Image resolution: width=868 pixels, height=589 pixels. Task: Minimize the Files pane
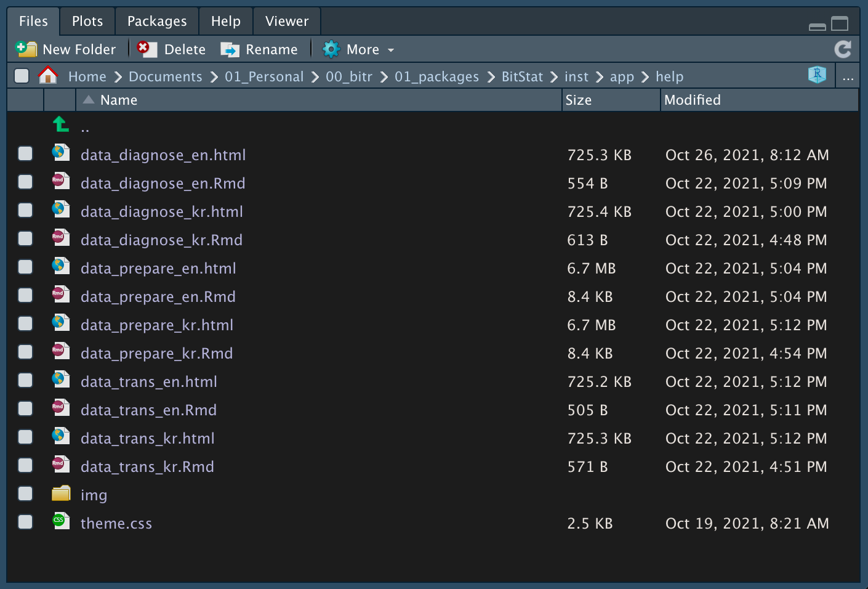[817, 26]
